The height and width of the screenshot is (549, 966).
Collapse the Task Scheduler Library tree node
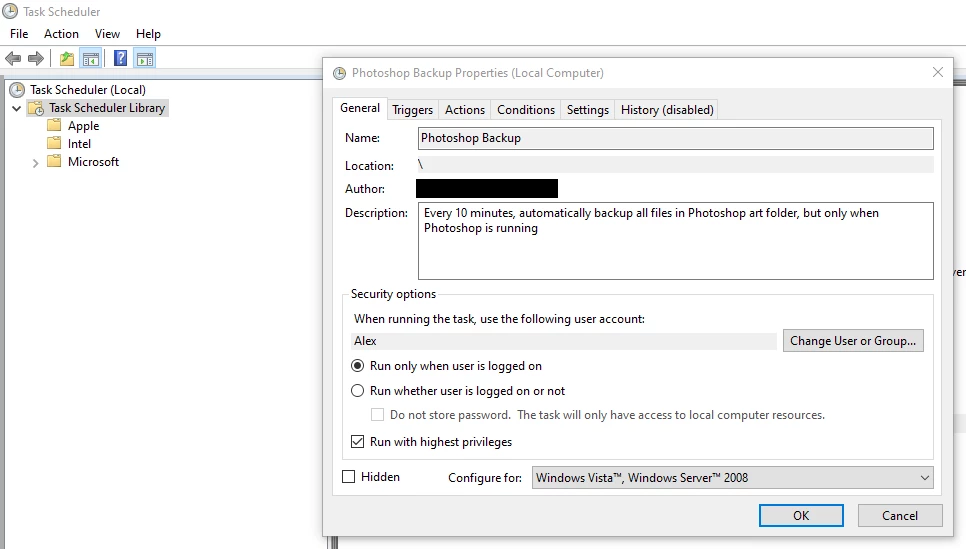pos(17,108)
